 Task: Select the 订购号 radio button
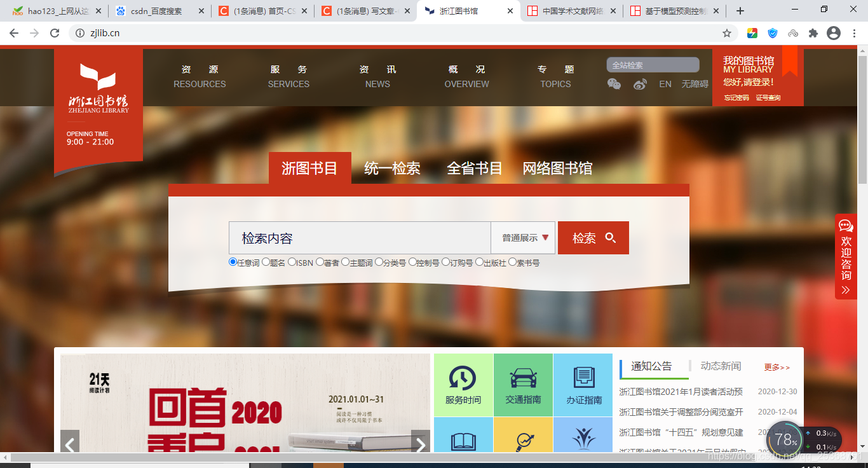pyautogui.click(x=446, y=262)
